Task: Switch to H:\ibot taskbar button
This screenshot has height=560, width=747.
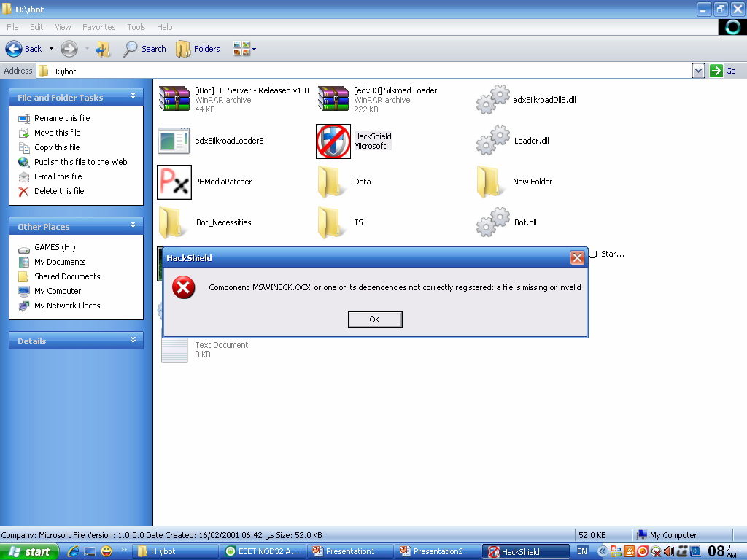Action: (x=175, y=551)
